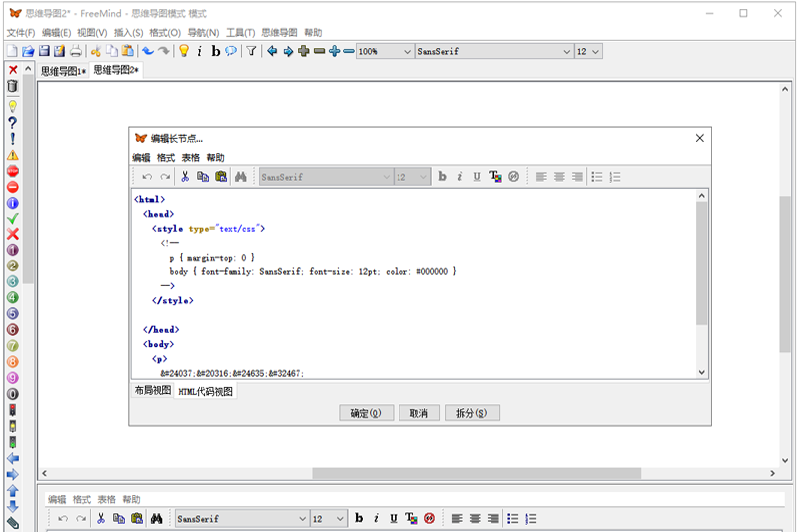Go to previous map with left arrow icon

coord(272,51)
